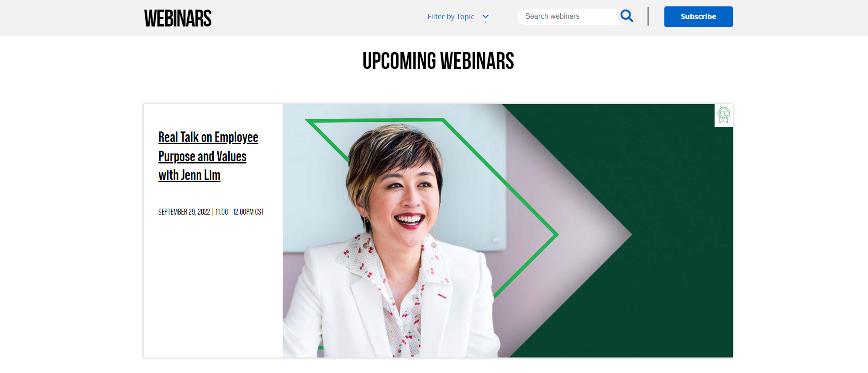Click the magnifying glass search icon
The width and height of the screenshot is (868, 373).
coord(627,16)
